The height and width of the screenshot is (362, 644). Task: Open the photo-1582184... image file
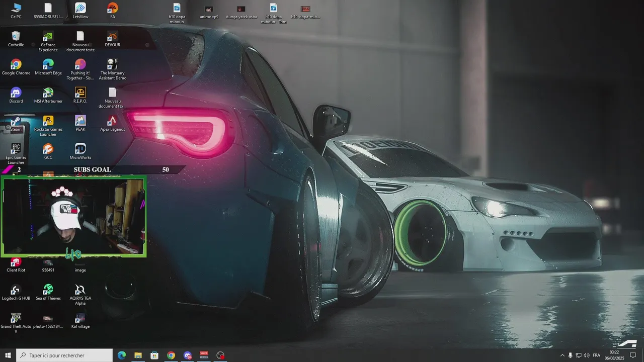tap(48, 320)
